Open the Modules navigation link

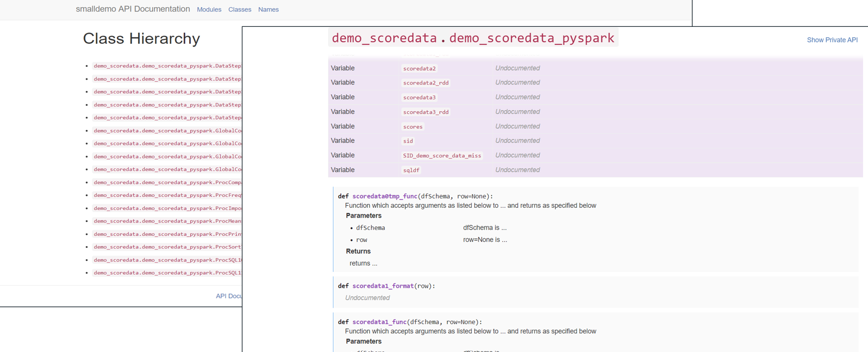point(209,9)
